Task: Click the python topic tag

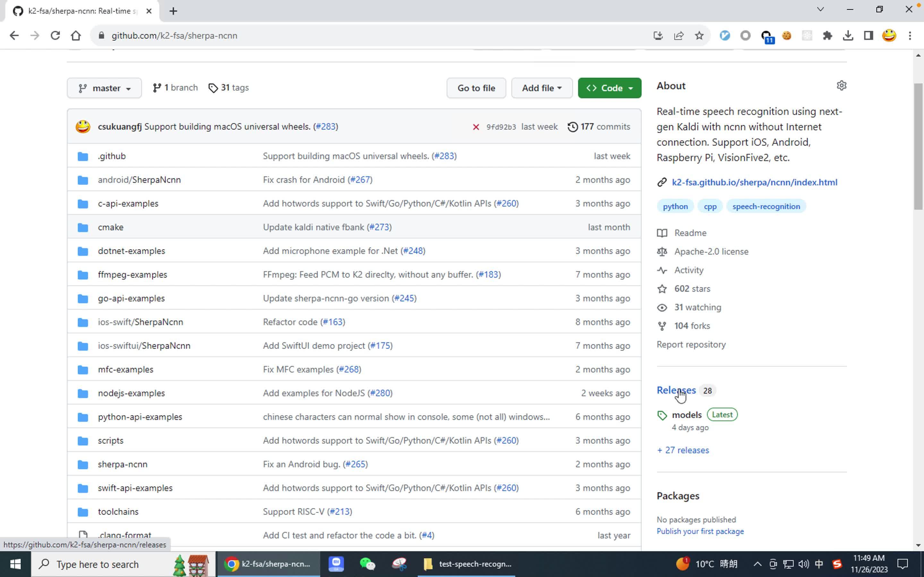Action: [675, 206]
